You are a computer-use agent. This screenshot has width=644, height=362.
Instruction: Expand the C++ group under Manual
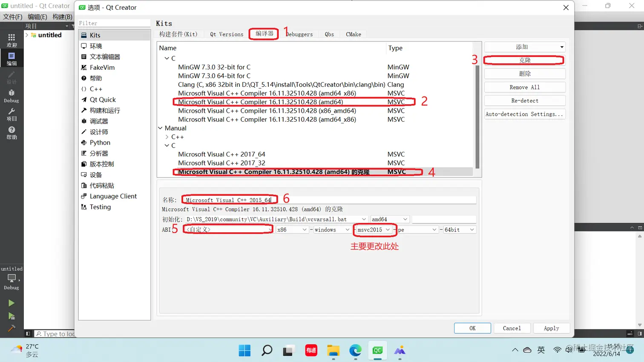click(x=167, y=137)
